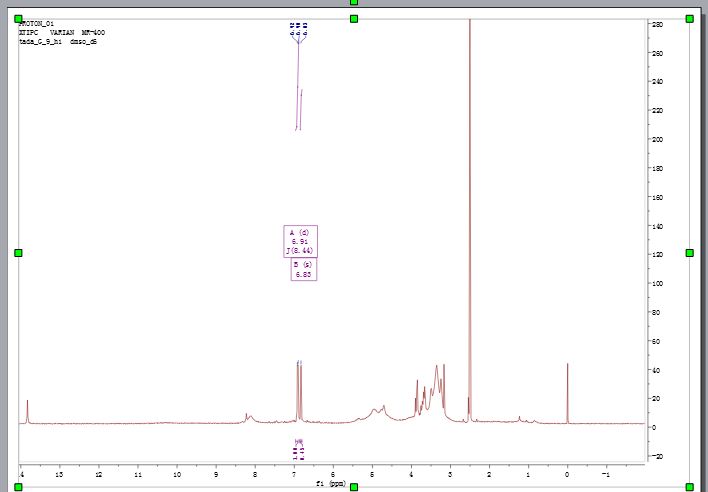The image size is (708, 492).
Task: Click the 0 tick label on ppm axis
Action: [567, 474]
